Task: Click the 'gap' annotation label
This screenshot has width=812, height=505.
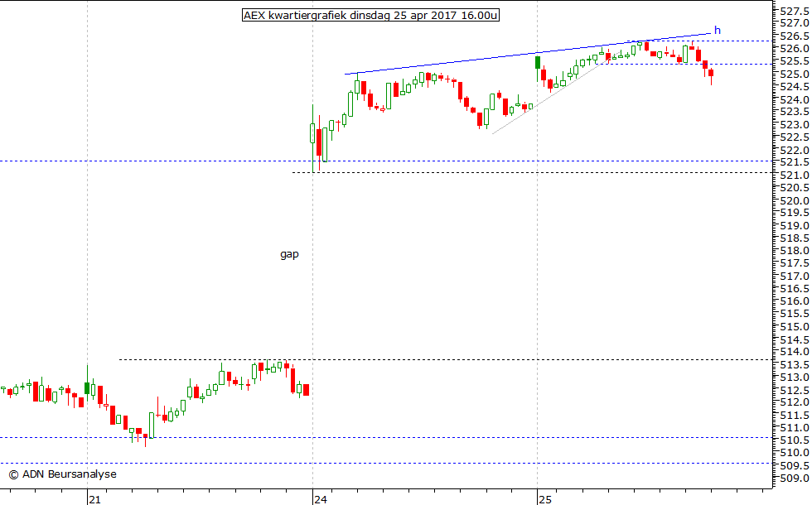Action: pos(289,254)
